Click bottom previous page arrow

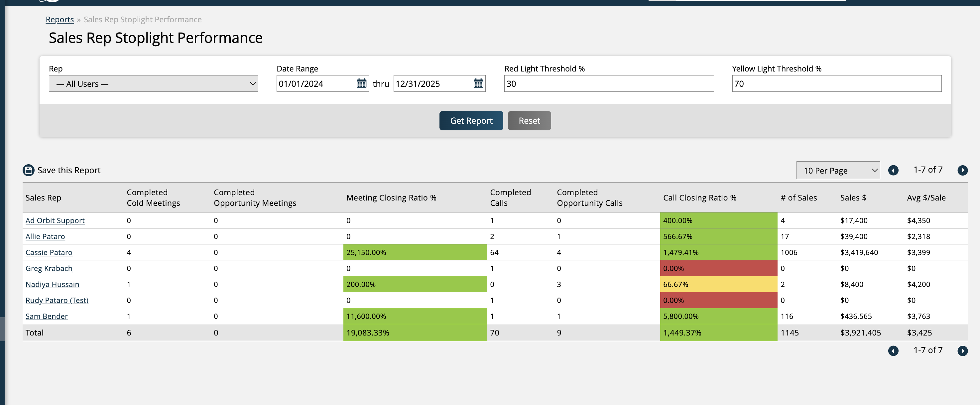[893, 350]
